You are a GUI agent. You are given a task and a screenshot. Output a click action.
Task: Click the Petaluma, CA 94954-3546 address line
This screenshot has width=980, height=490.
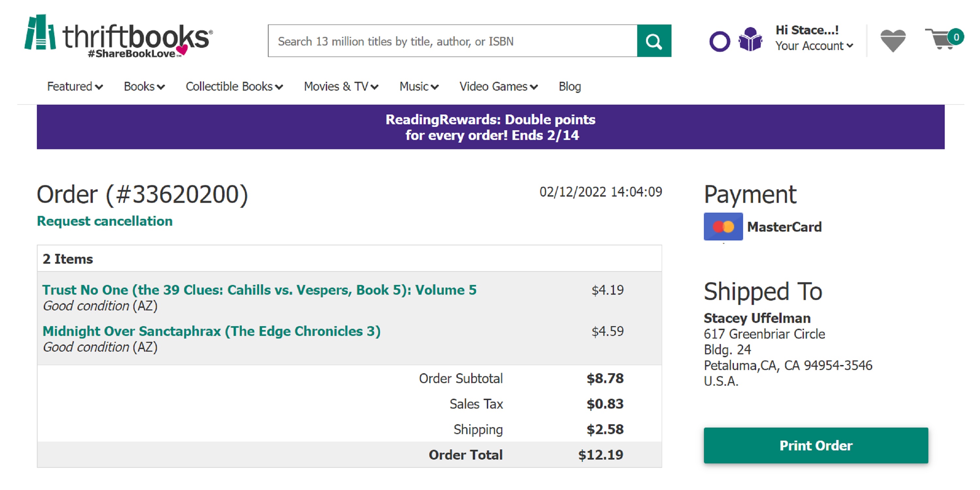pos(788,365)
